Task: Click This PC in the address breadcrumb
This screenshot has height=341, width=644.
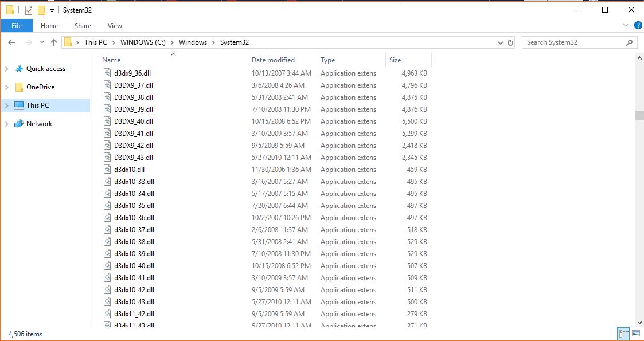Action: tap(96, 42)
